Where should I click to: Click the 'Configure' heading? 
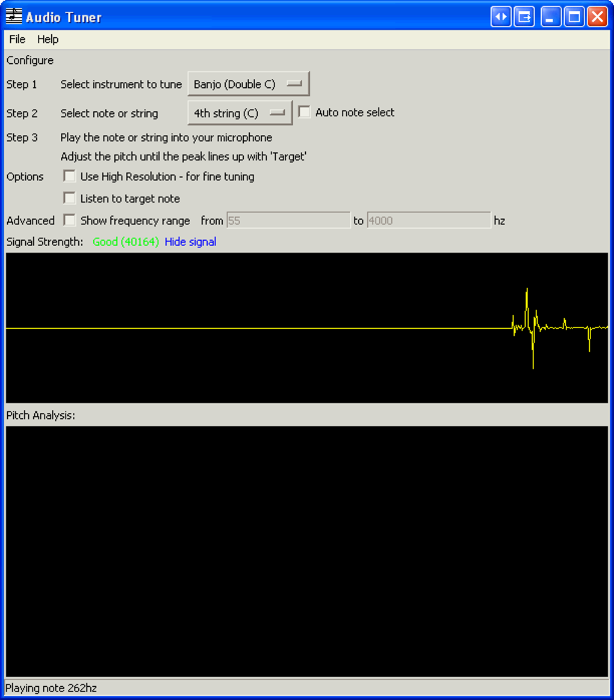(x=30, y=60)
